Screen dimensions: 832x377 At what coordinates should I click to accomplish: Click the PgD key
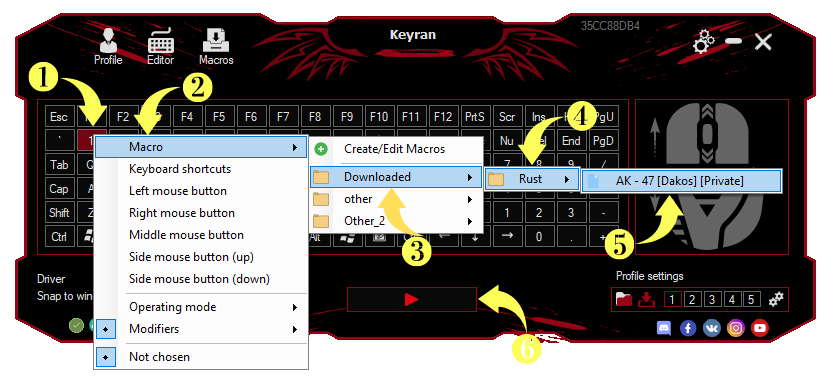coord(603,141)
